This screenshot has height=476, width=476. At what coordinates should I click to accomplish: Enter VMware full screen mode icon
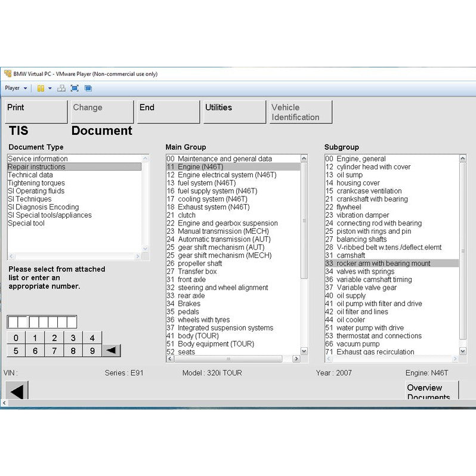pos(75,88)
